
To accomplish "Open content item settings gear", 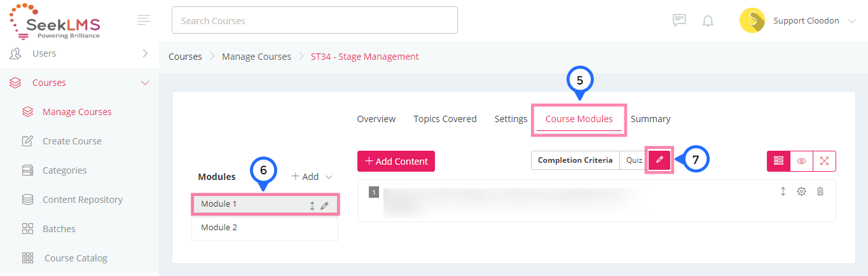I will click(x=802, y=191).
